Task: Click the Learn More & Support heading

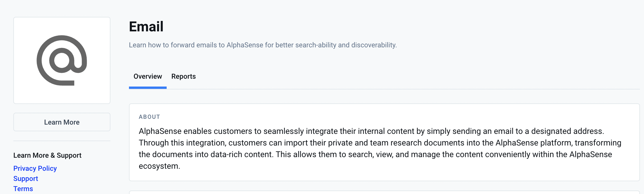Action: click(x=47, y=155)
